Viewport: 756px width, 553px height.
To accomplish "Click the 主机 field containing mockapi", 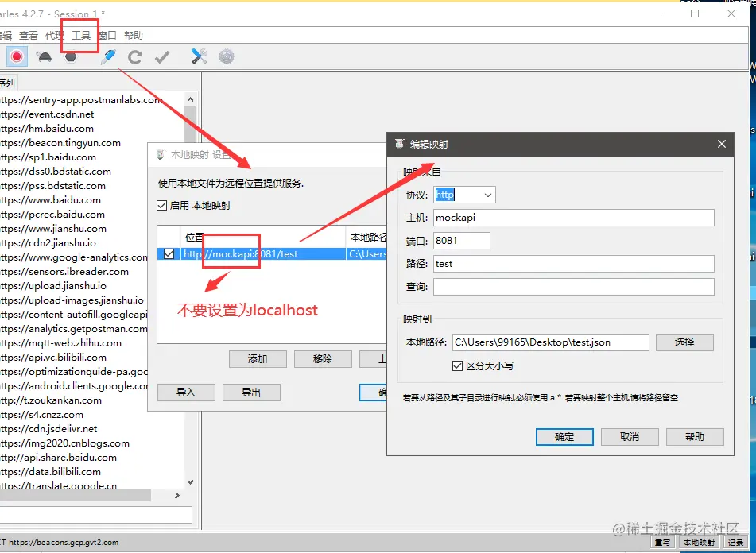I will (x=574, y=218).
